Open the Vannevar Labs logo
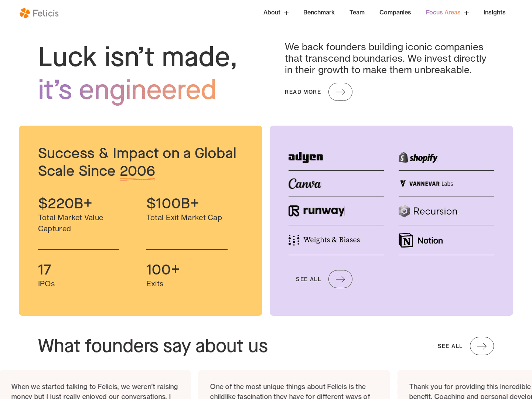This screenshot has width=532, height=399. point(426,184)
